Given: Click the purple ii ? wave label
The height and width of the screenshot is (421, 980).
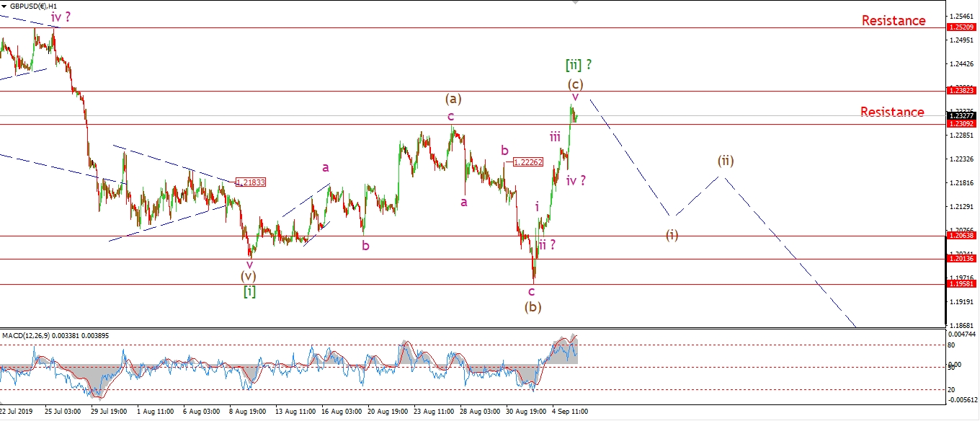Looking at the screenshot, I should pyautogui.click(x=548, y=244).
